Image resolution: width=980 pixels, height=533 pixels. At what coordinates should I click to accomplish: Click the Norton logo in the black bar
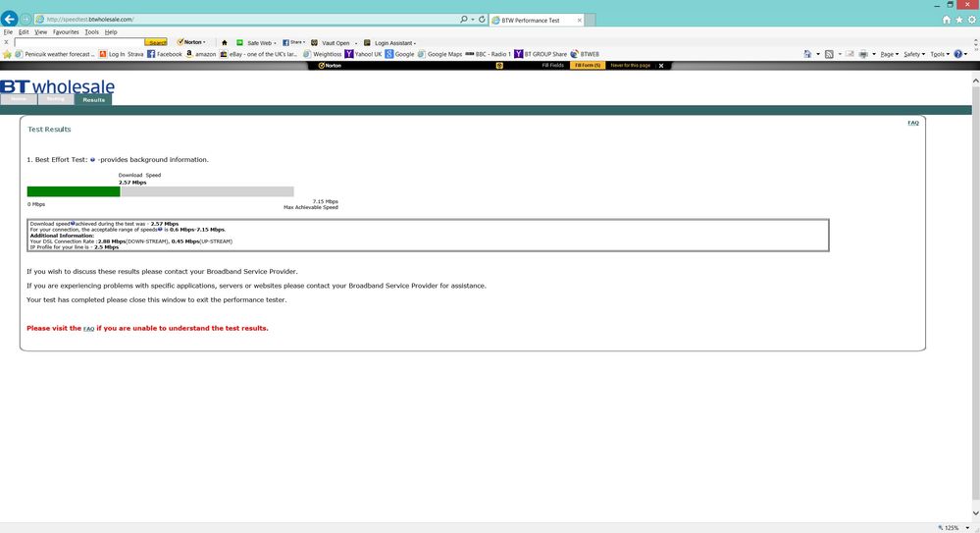coord(330,65)
